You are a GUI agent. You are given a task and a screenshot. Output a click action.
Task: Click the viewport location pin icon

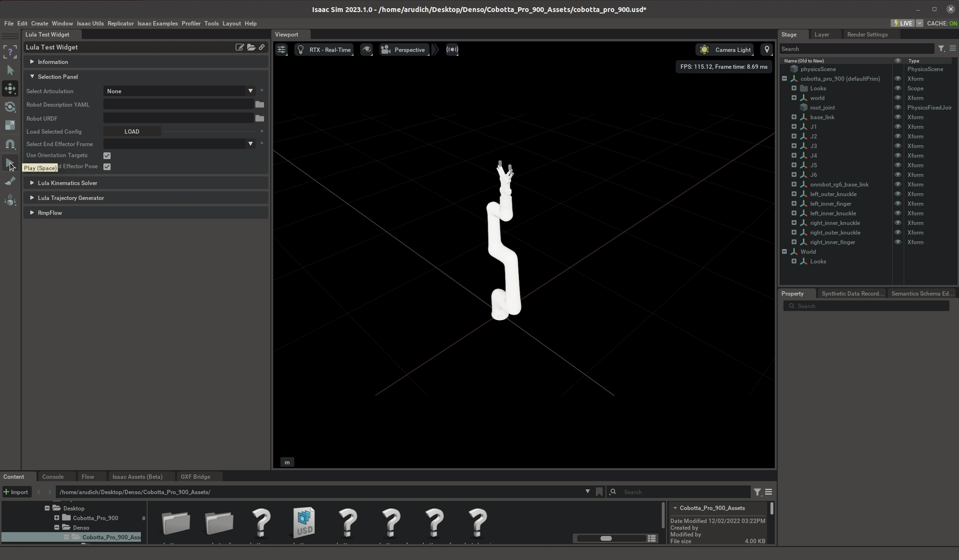(767, 50)
